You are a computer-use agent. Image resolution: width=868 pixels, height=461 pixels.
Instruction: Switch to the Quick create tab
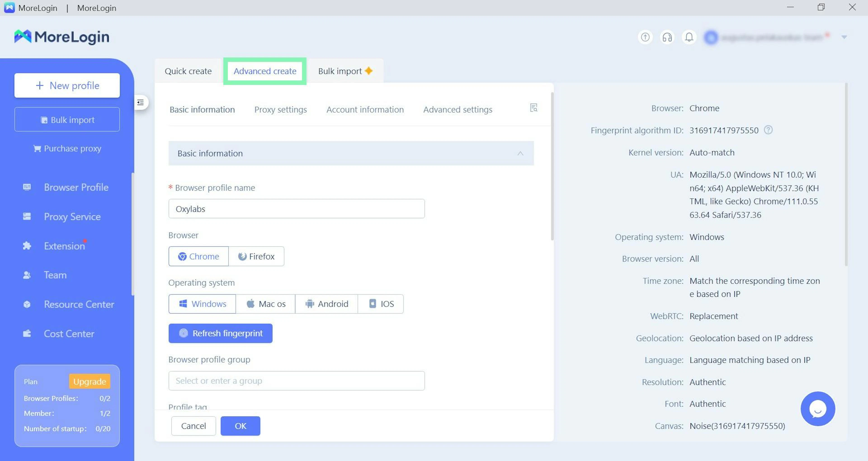tap(188, 71)
